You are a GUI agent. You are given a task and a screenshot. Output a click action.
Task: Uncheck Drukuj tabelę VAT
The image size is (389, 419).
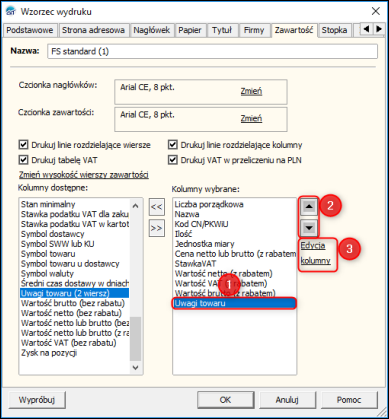point(23,160)
